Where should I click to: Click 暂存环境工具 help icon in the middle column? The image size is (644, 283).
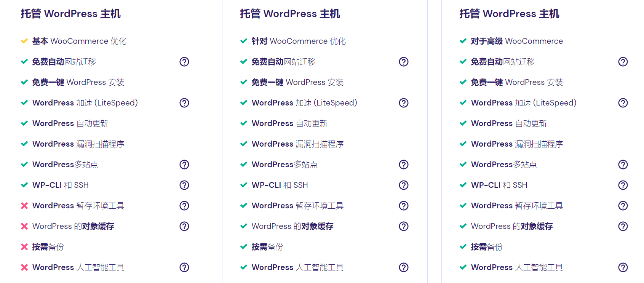[404, 206]
